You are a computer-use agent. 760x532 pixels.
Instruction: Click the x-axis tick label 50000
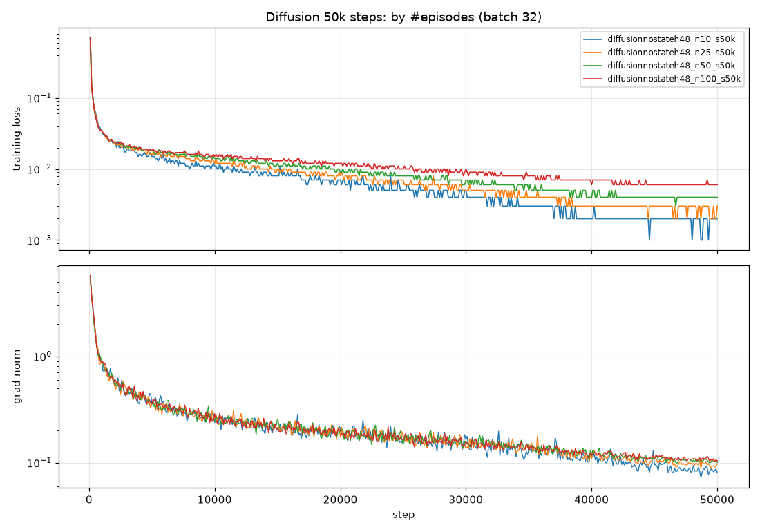pos(717,500)
